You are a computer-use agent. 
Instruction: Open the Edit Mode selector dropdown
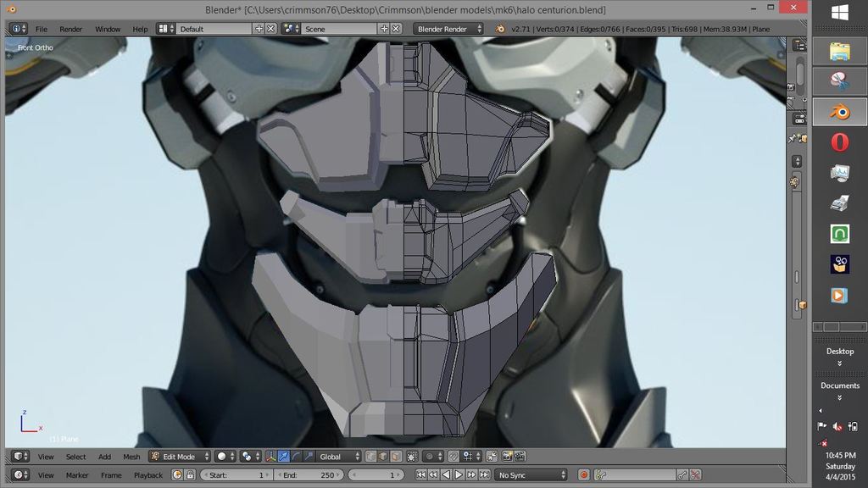pyautogui.click(x=178, y=457)
